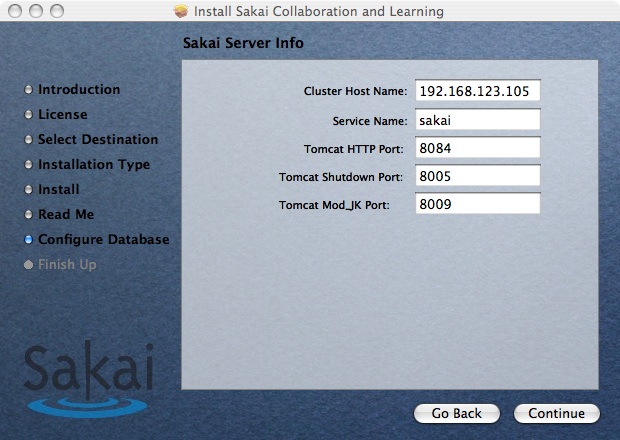Click the Installation Type step bullet

[28, 165]
